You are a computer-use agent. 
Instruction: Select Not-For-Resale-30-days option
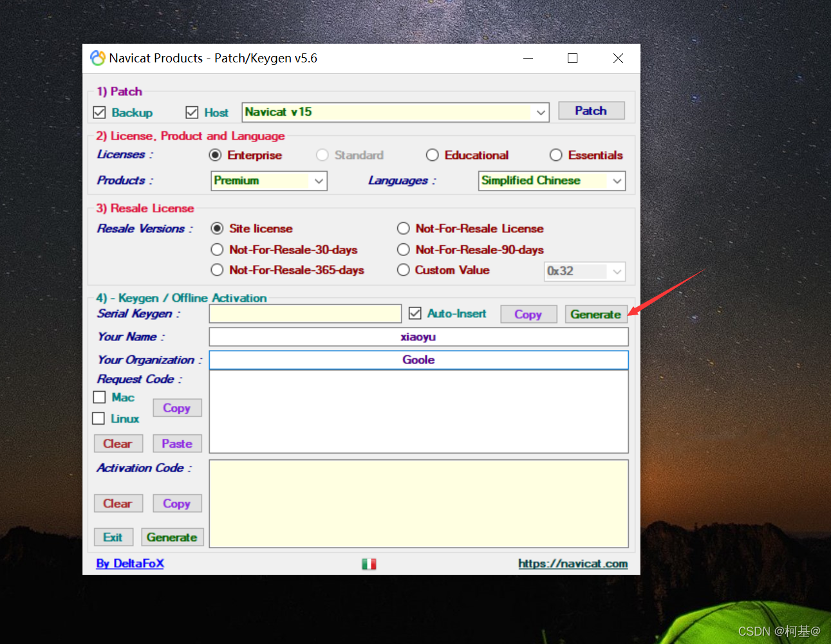[218, 250]
